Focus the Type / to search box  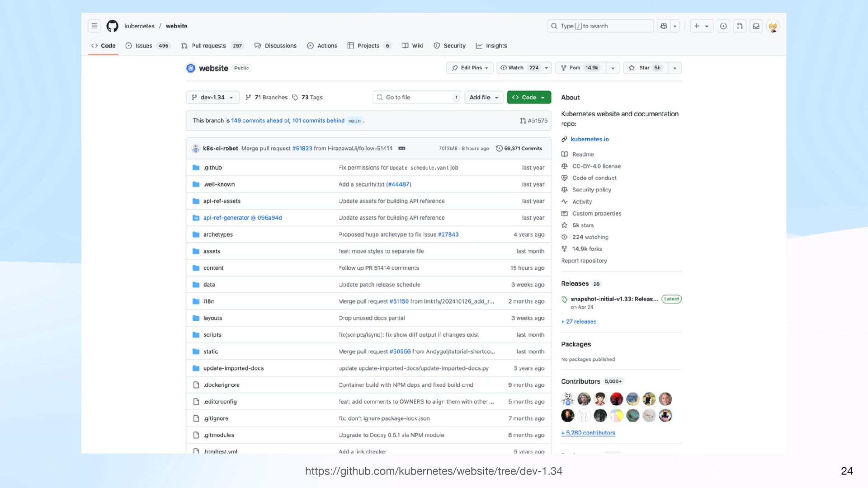pyautogui.click(x=600, y=26)
